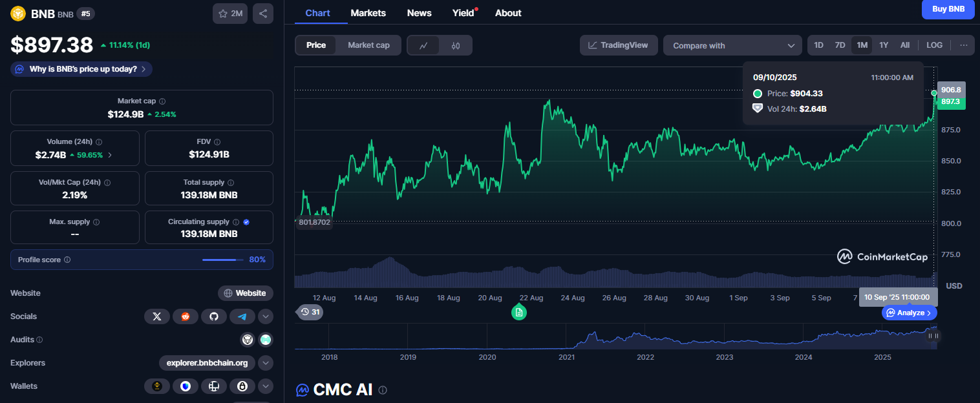
Task: Open the chart history badge showing 31
Action: [310, 312]
